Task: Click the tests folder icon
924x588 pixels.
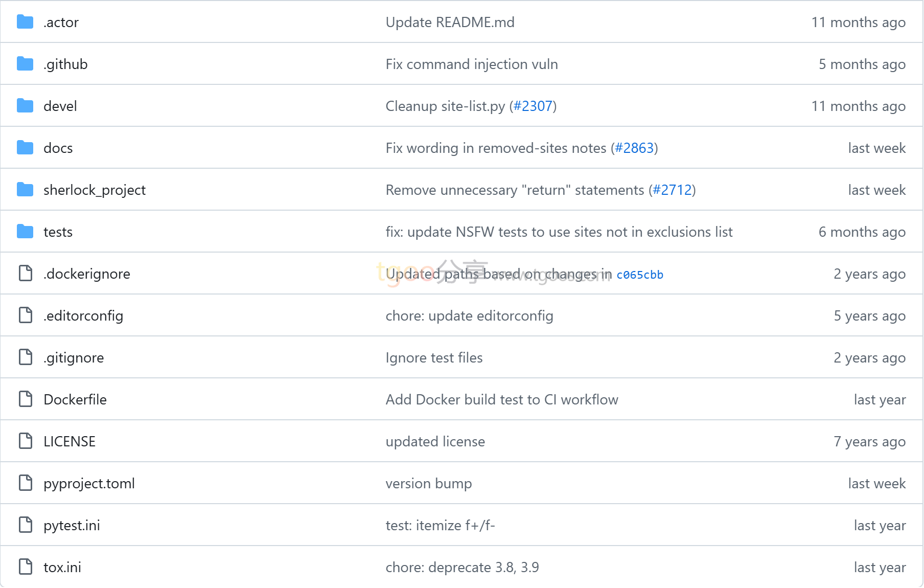Action: click(x=25, y=232)
